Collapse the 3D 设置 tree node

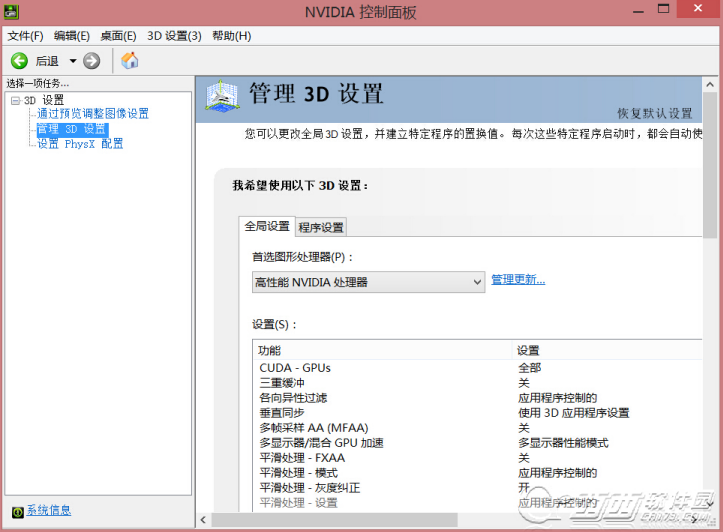pyautogui.click(x=16, y=100)
